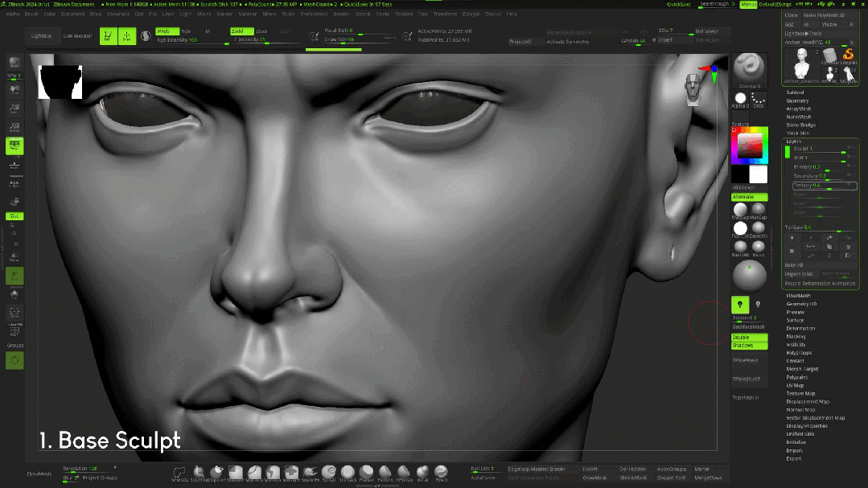Collapse the Layers subpalette
The image size is (868, 488).
(793, 141)
